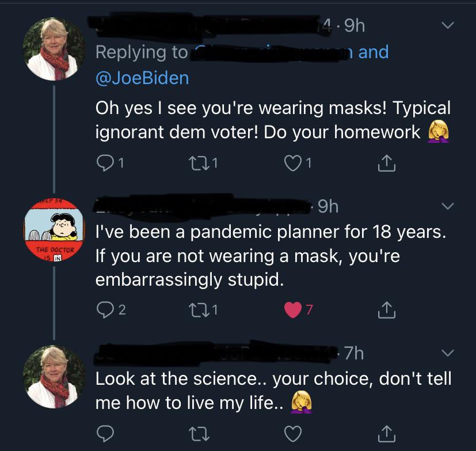This screenshot has width=476, height=451.
Task: Open options chevron on last tweet
Action: point(448,353)
